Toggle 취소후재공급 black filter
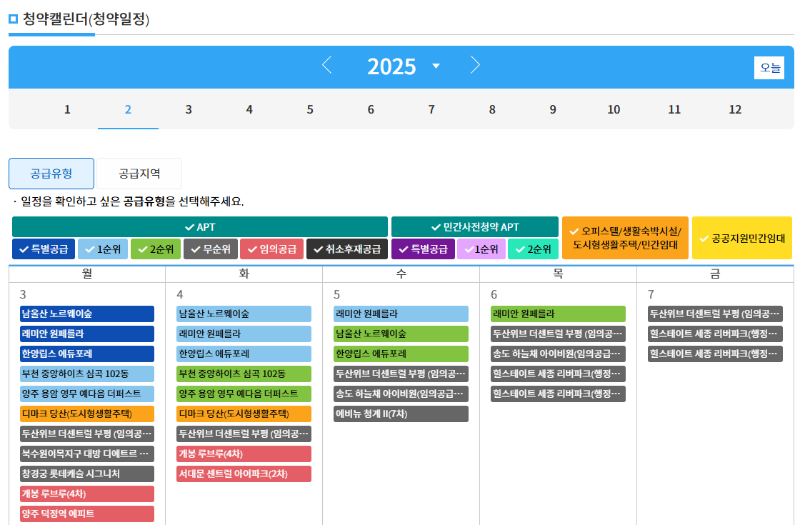 347,249
